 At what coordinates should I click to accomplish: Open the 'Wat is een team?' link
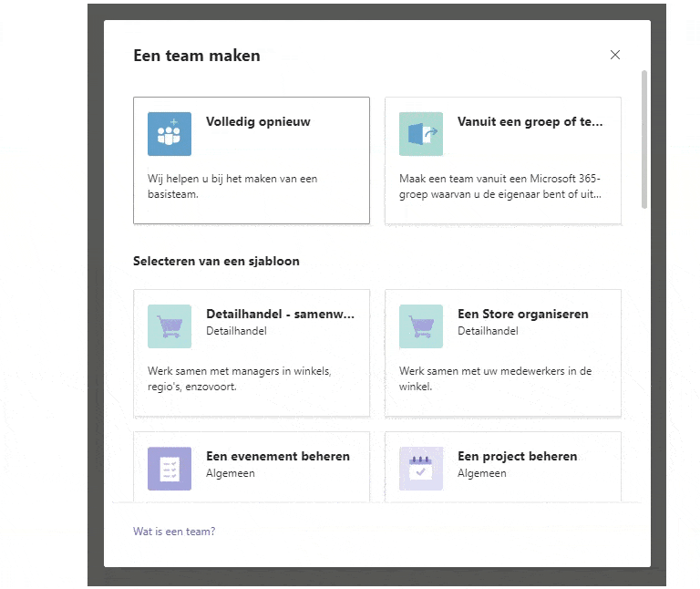[x=174, y=532]
